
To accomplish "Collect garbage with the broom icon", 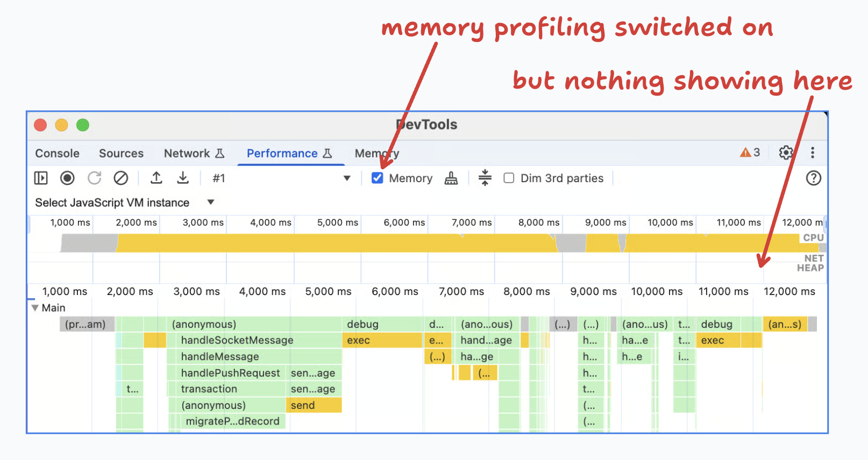I will point(451,178).
